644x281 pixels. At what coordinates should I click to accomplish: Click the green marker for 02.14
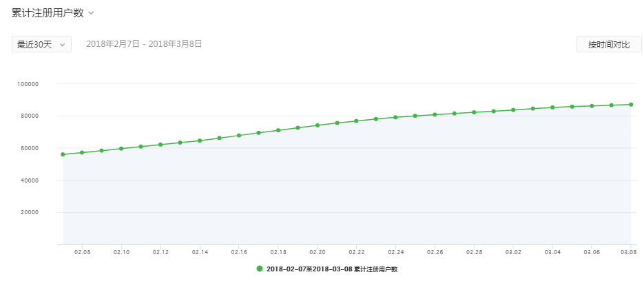pyautogui.click(x=200, y=140)
